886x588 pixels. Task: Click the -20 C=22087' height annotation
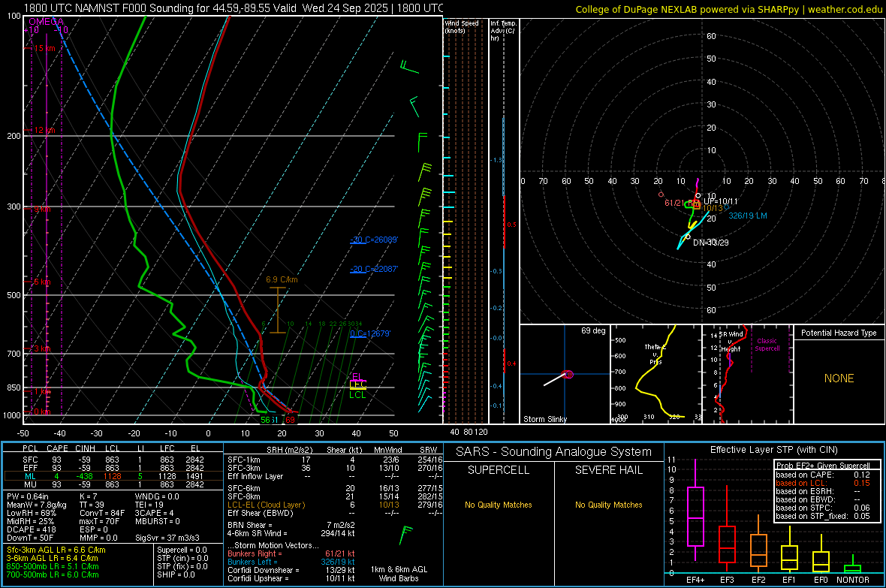pyautogui.click(x=374, y=269)
